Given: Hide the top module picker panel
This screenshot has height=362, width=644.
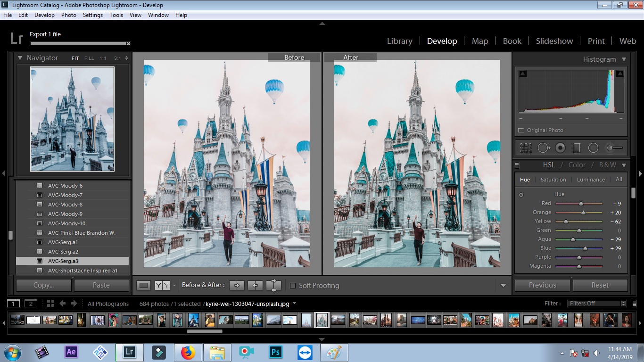Looking at the screenshot, I should pyautogui.click(x=322, y=23).
